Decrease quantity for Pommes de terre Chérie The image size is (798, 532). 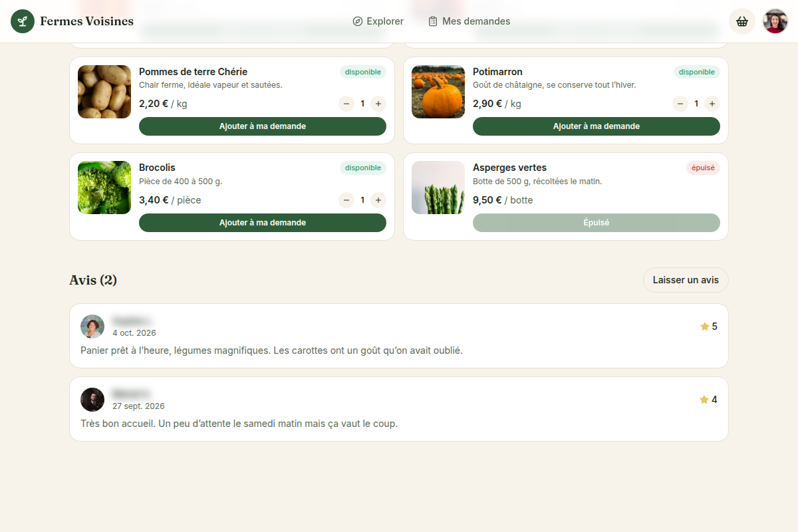click(346, 104)
